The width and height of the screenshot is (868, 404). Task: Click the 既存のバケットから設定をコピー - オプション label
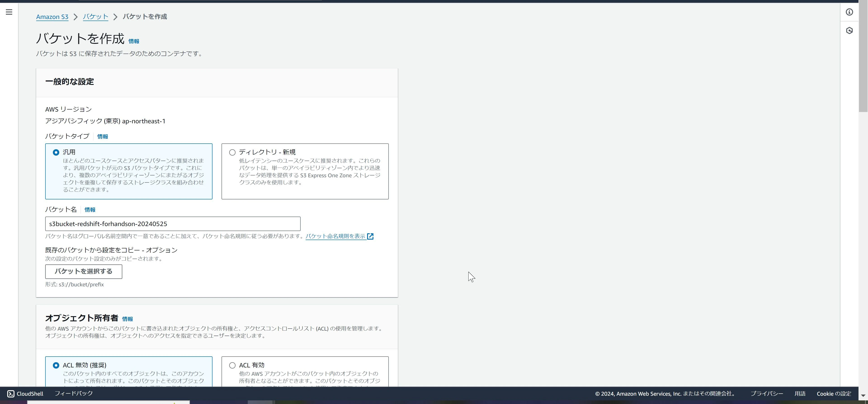point(111,250)
